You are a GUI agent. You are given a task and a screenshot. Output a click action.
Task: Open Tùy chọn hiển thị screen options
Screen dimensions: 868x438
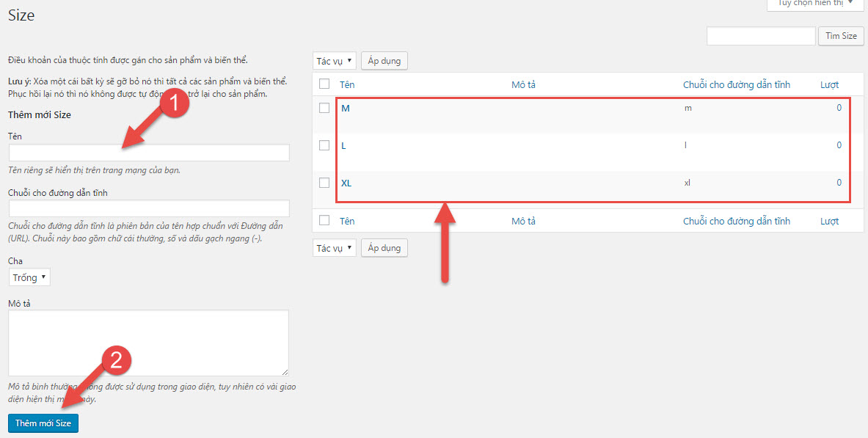815,4
